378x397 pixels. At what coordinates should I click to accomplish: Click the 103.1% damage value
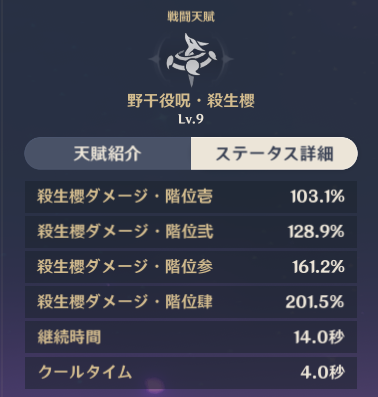(x=317, y=197)
